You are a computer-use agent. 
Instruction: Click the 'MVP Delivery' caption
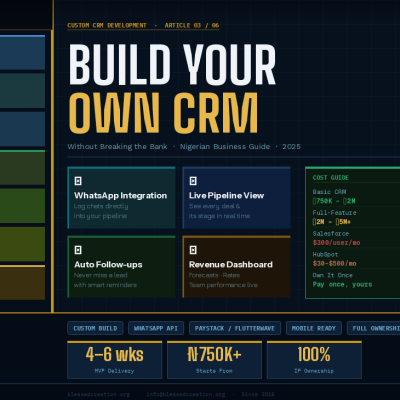tap(114, 371)
